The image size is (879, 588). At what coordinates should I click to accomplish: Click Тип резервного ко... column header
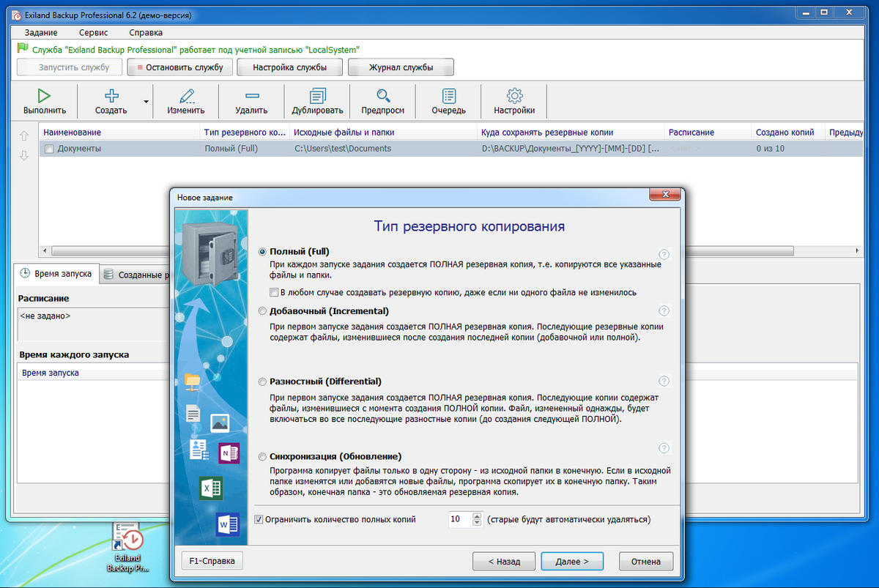245,133
